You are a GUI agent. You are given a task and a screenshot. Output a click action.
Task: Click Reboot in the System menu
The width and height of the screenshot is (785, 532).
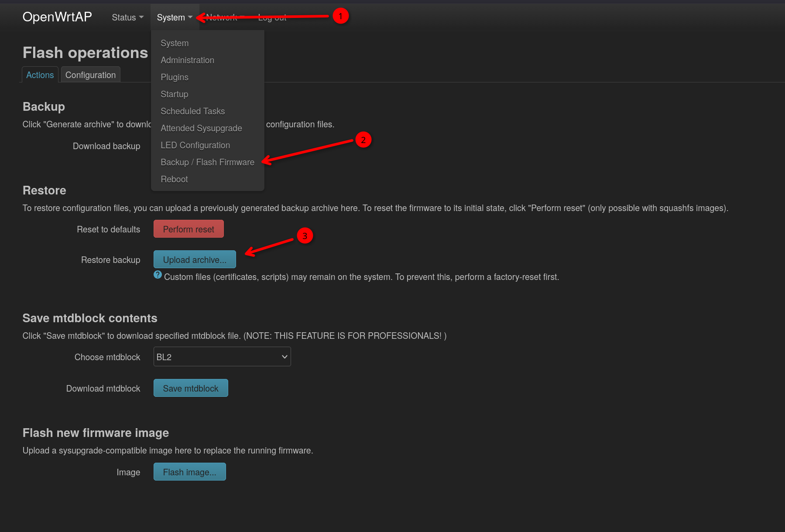[x=174, y=179]
